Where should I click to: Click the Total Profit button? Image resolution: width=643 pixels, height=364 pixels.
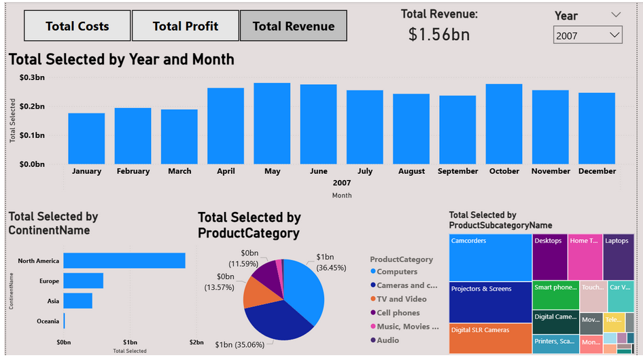point(185,26)
